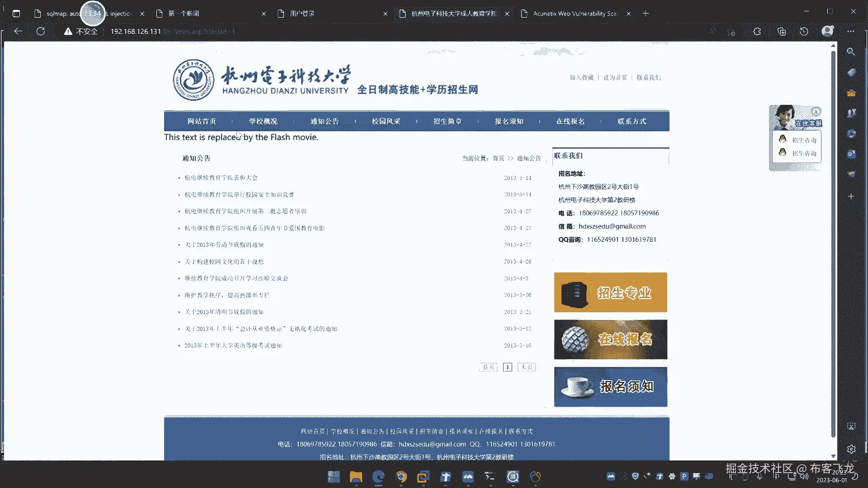Open the Extensions puzzle icon
Screen dimensions: 868x488
(x=757, y=31)
